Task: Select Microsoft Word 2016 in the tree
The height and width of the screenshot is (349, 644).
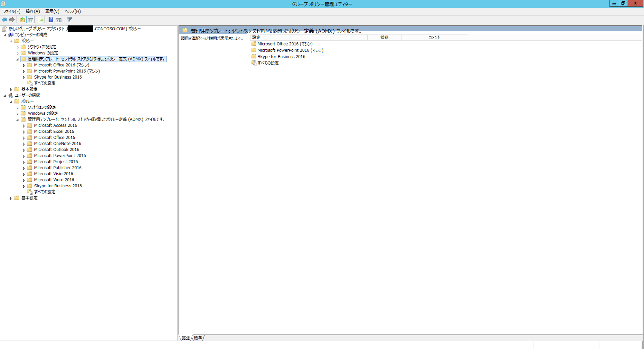Action: (x=54, y=180)
